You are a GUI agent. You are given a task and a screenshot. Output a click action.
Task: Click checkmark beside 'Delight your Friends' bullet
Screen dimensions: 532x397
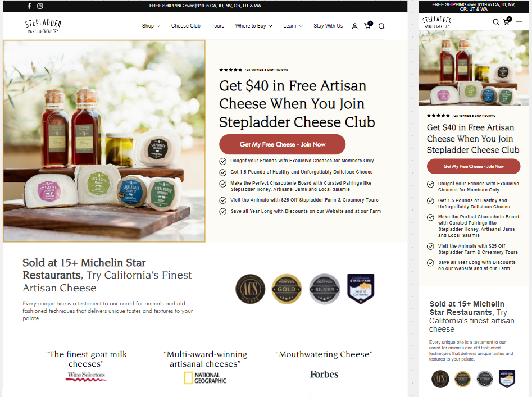click(222, 161)
